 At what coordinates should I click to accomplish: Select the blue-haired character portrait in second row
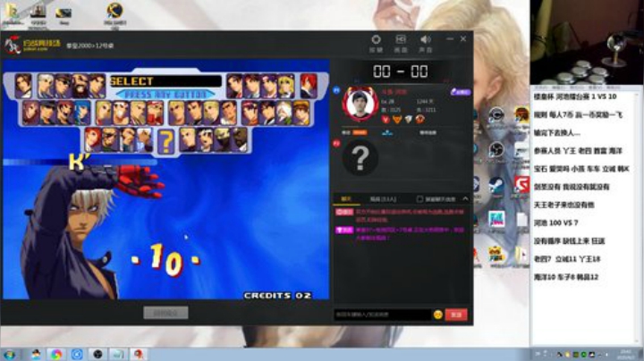(82, 113)
